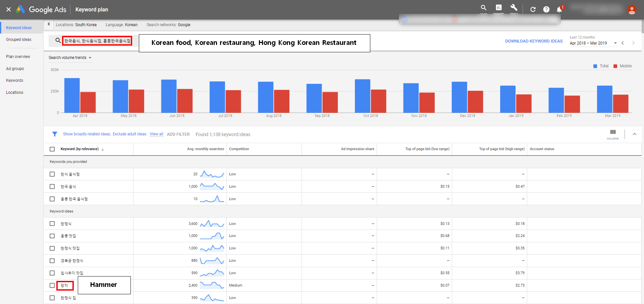
Task: Check the 홍콩 맛집 keyword row
Action: (52, 236)
